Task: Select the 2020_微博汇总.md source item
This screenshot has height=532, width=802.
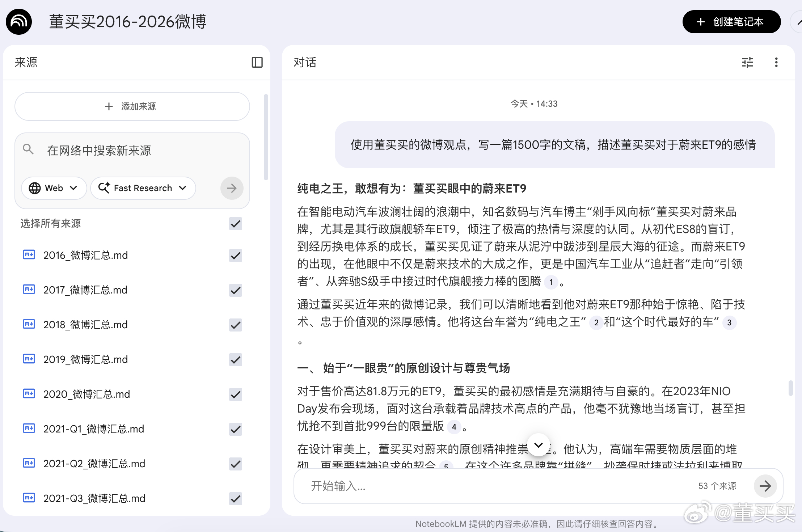Action: point(87,394)
